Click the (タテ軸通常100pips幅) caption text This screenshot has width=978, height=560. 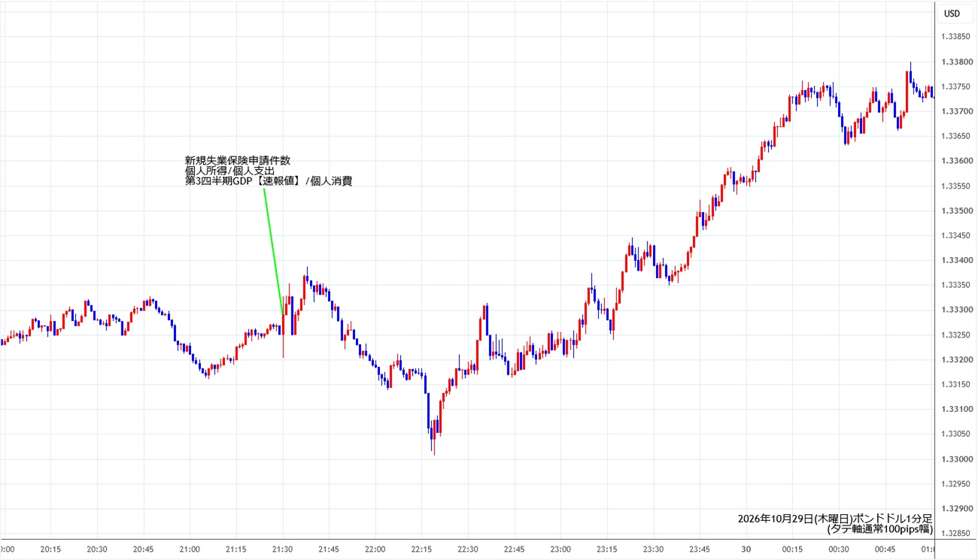coord(879,529)
